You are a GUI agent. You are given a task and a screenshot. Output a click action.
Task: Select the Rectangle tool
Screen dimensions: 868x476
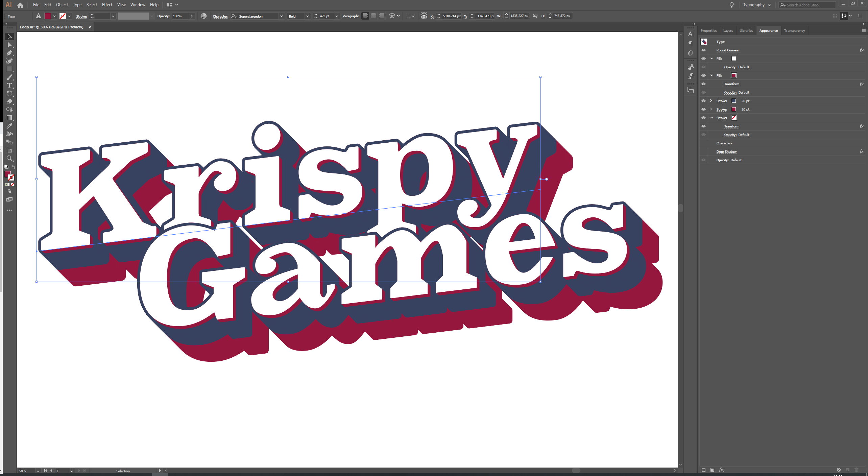[x=9, y=69]
